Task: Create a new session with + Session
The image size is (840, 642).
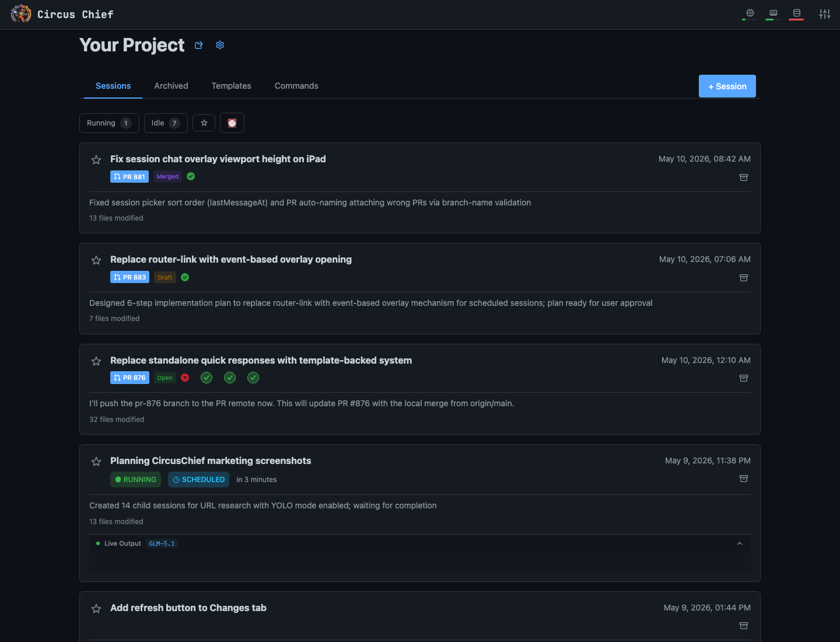Action: [x=727, y=86]
